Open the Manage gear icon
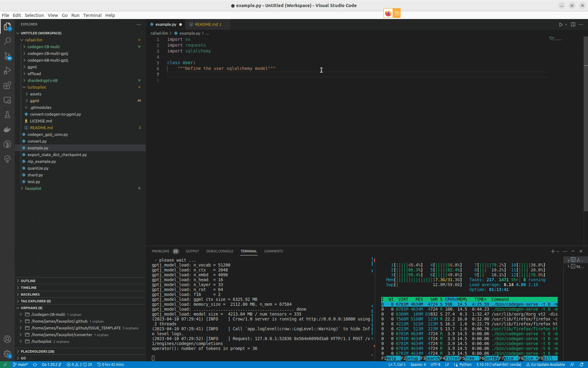Viewport: 588px width, 368px height. tap(7, 354)
